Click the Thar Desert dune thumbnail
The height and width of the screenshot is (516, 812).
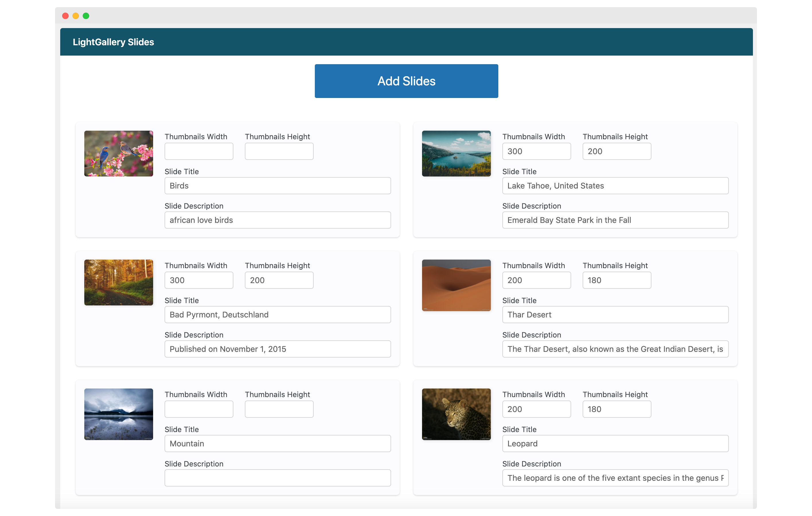[x=456, y=285]
